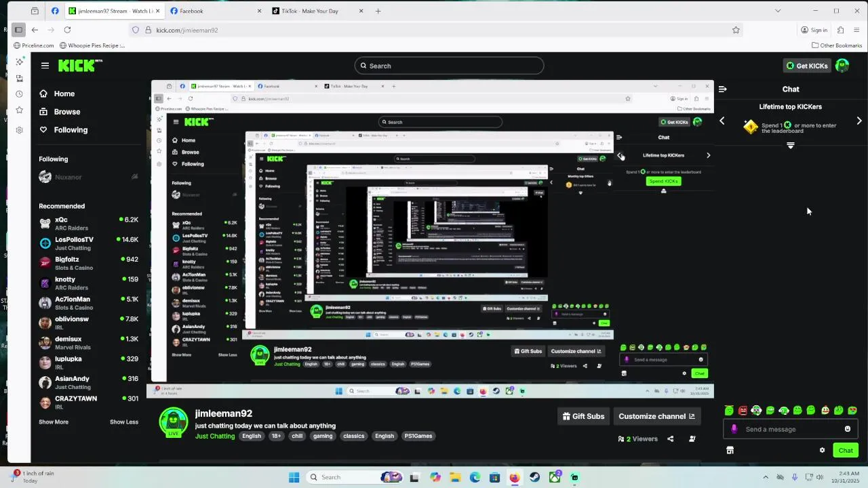Click the browser address bar URL
The width and height of the screenshot is (868, 488).
tap(187, 30)
